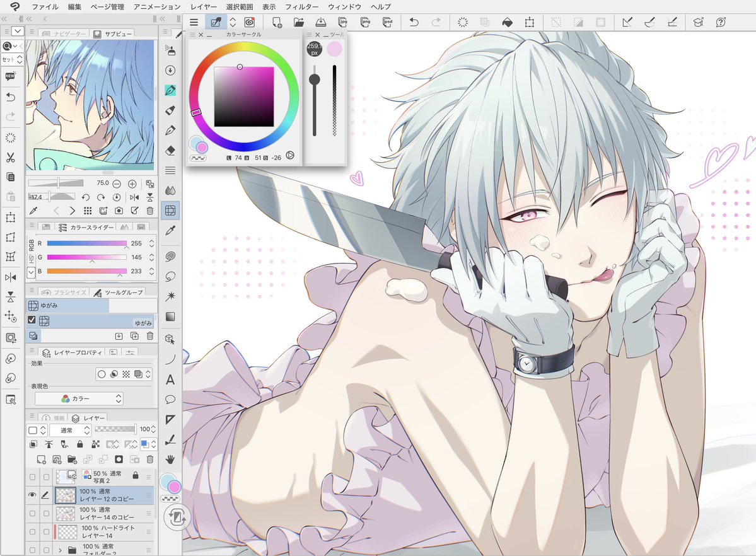Toggle set as reference layer lighthouse icon
The width and height of the screenshot is (756, 556).
49,444
